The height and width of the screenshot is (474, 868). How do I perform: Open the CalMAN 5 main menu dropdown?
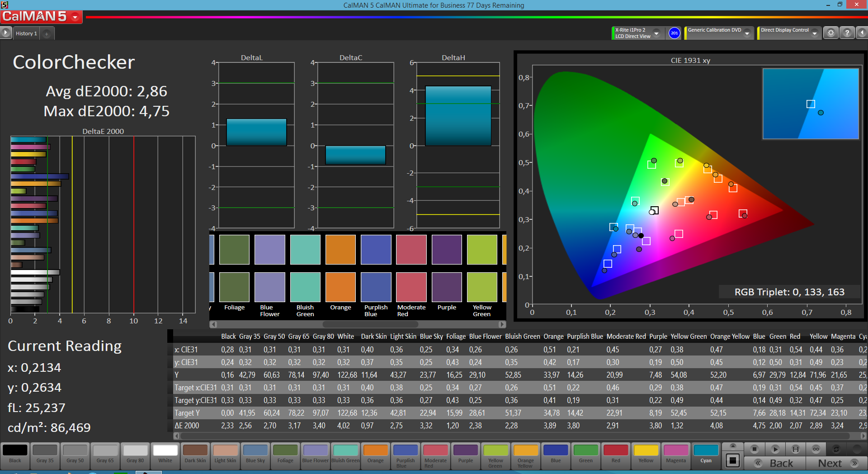(75, 17)
